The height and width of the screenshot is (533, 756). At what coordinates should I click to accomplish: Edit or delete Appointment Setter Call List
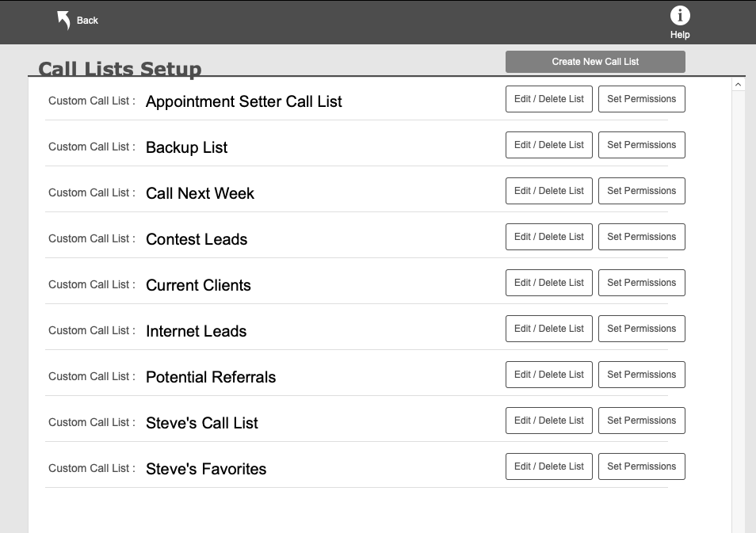548,99
